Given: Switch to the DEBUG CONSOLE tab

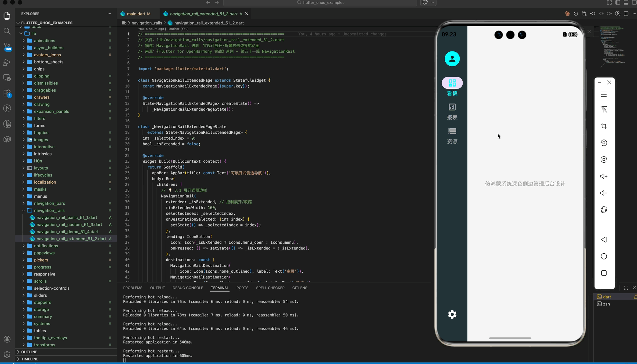Looking at the screenshot, I should click(x=188, y=288).
